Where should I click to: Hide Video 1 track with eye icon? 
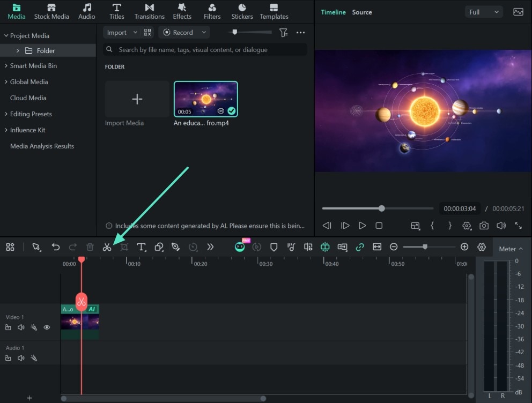(47, 327)
